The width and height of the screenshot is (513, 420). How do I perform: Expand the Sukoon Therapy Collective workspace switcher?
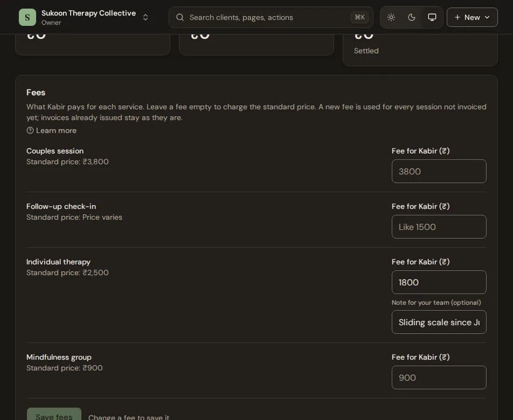click(x=145, y=17)
